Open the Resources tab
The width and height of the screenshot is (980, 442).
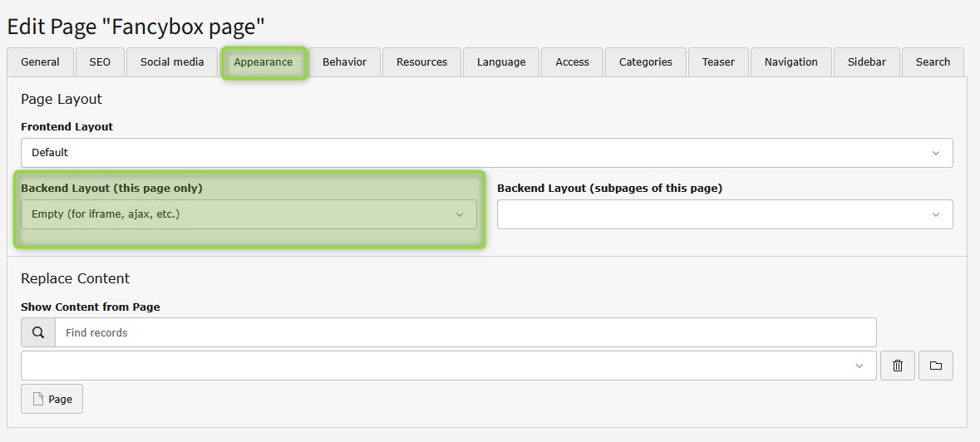pyautogui.click(x=421, y=62)
